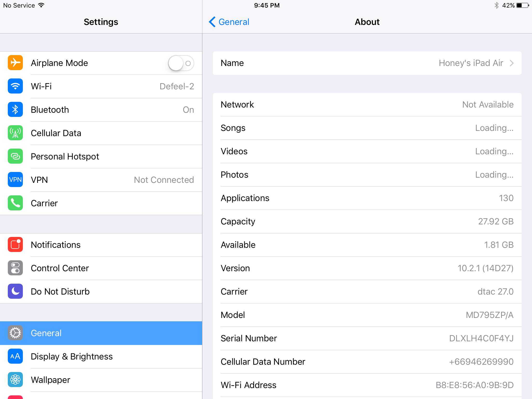Tap the Bluetooth icon in sidebar
This screenshot has height=399, width=532.
tap(15, 110)
